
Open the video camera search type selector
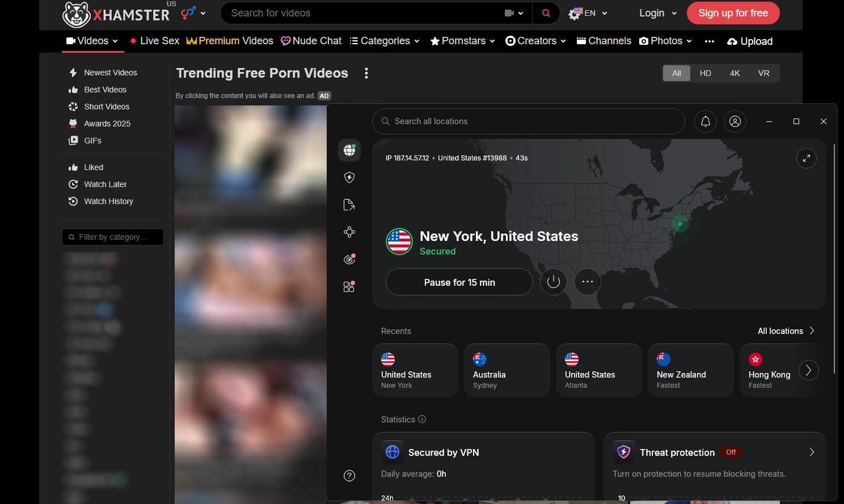[x=514, y=13]
